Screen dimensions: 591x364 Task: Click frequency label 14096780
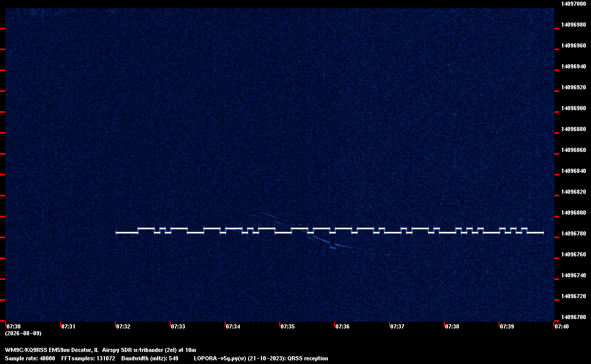574,234
